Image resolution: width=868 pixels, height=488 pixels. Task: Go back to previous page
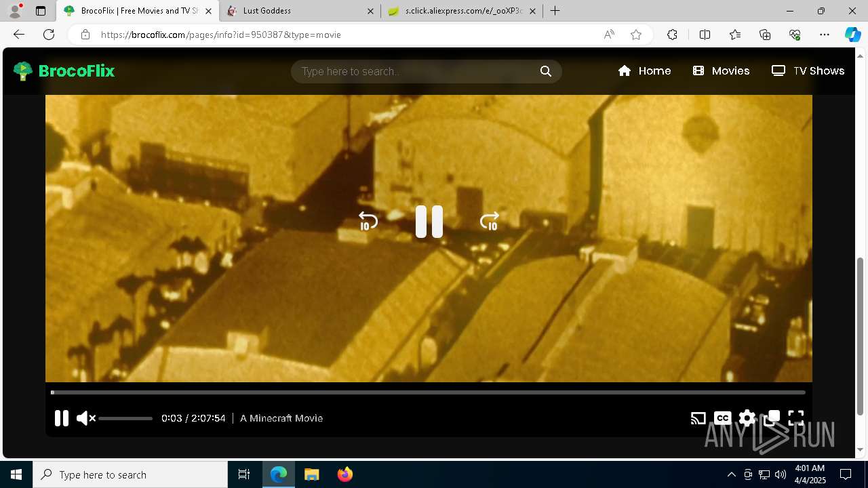click(19, 35)
